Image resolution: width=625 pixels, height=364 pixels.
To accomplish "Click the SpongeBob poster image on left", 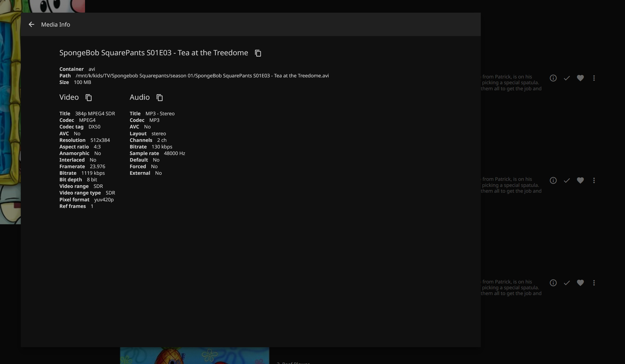I will pyautogui.click(x=10, y=118).
